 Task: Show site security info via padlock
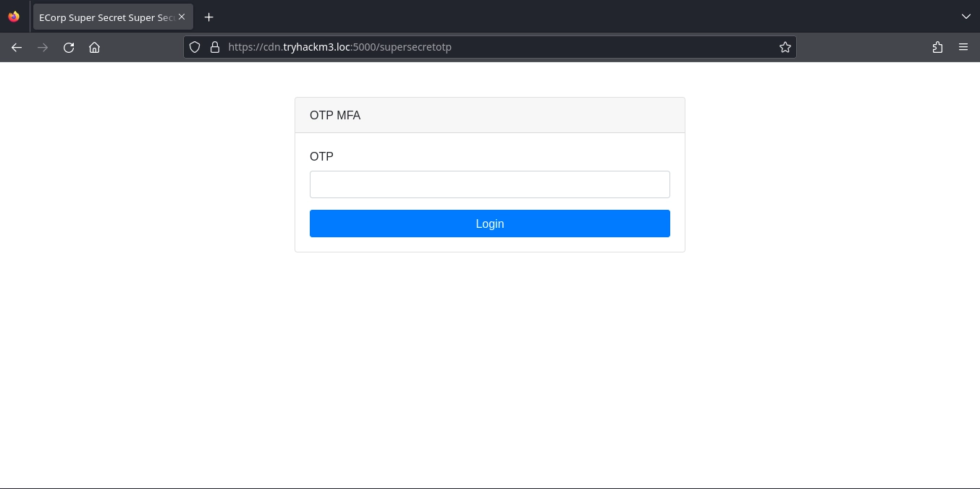coord(214,47)
